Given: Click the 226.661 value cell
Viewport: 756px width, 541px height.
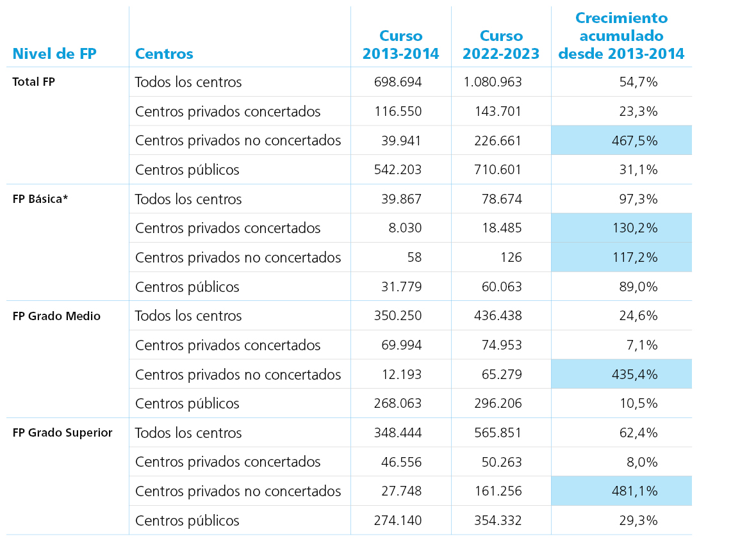Looking at the screenshot, I should 498,140.
